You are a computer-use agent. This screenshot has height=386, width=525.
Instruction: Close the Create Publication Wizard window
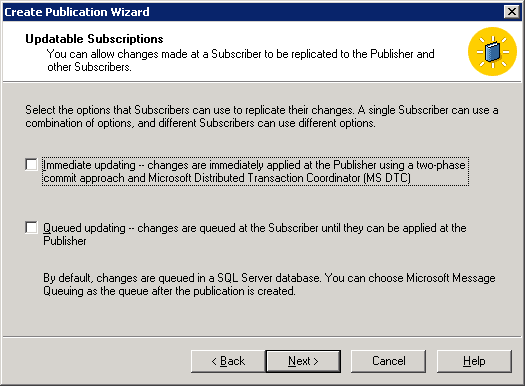pos(512,12)
